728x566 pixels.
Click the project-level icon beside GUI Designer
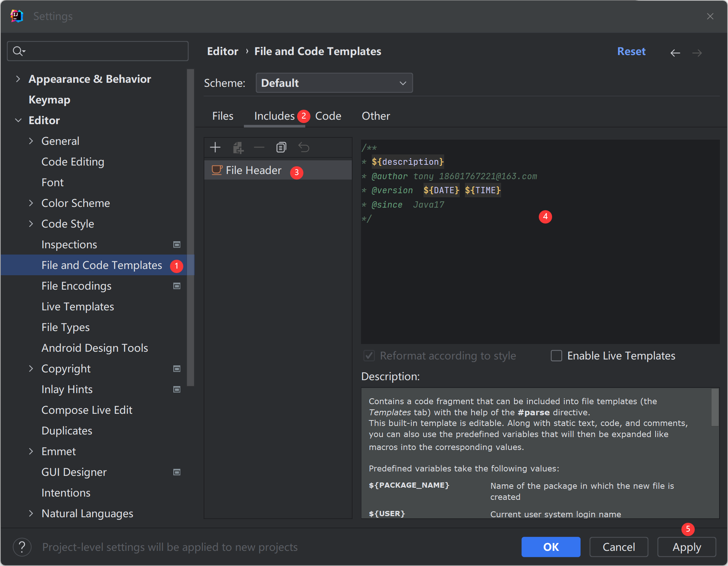[177, 472]
